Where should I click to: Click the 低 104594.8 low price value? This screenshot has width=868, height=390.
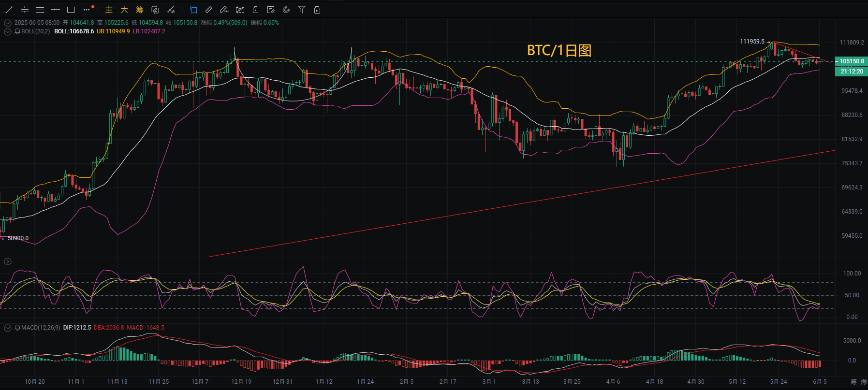(147, 23)
